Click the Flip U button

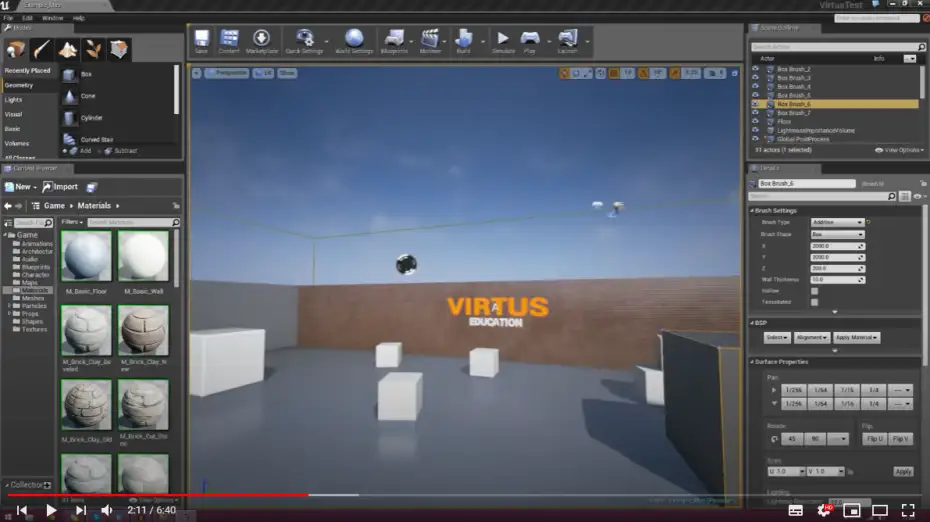875,439
